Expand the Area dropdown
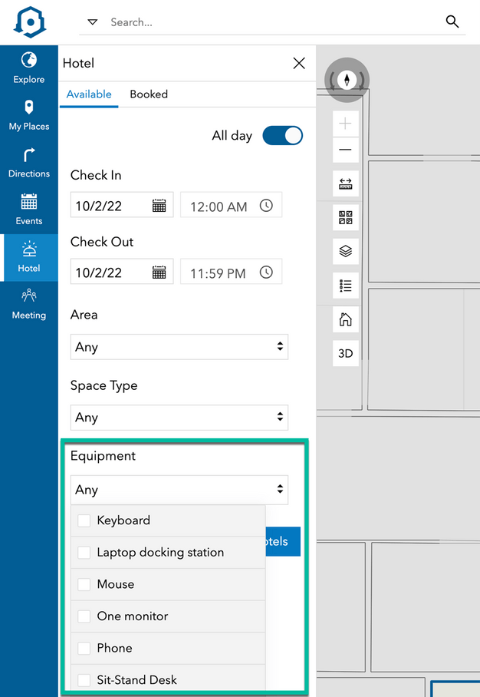 tap(179, 347)
